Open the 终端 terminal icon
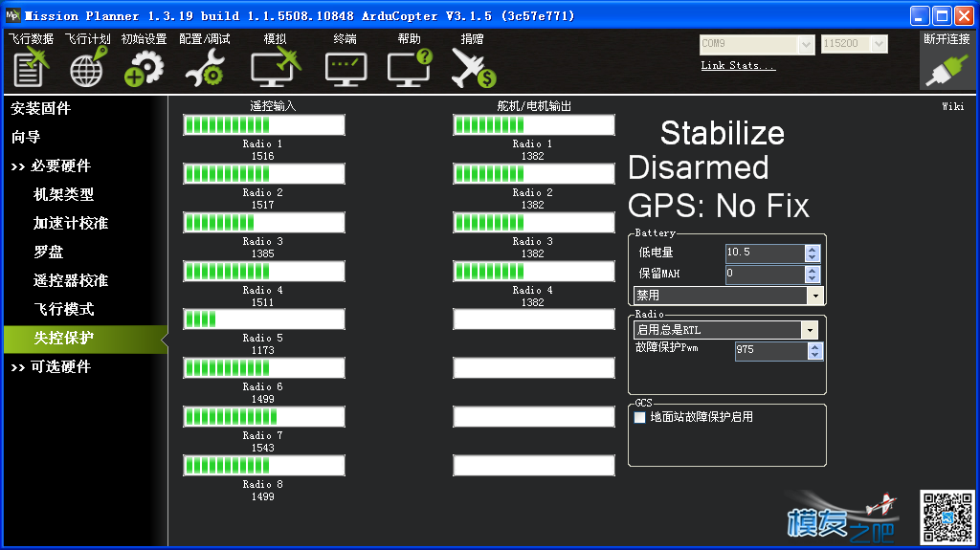 point(345,69)
